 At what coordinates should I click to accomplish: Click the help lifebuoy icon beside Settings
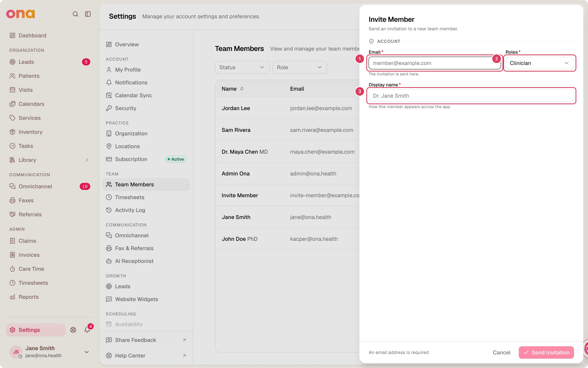73,330
